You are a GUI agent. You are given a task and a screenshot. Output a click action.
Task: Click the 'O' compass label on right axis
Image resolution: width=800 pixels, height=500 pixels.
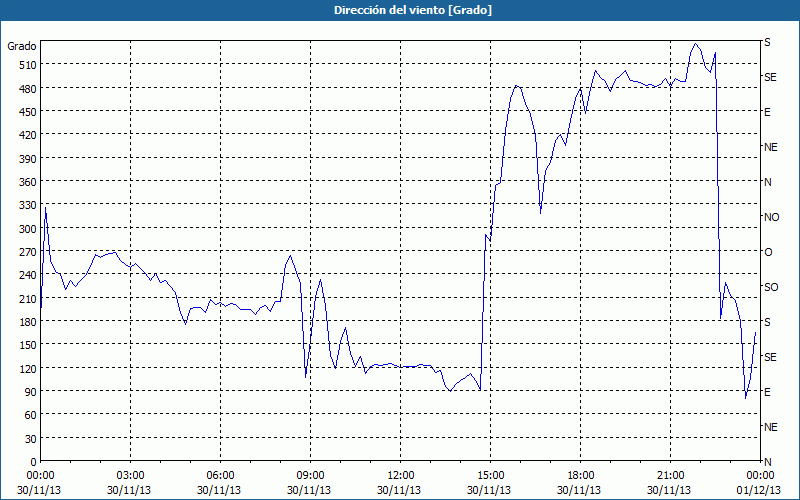(x=768, y=252)
